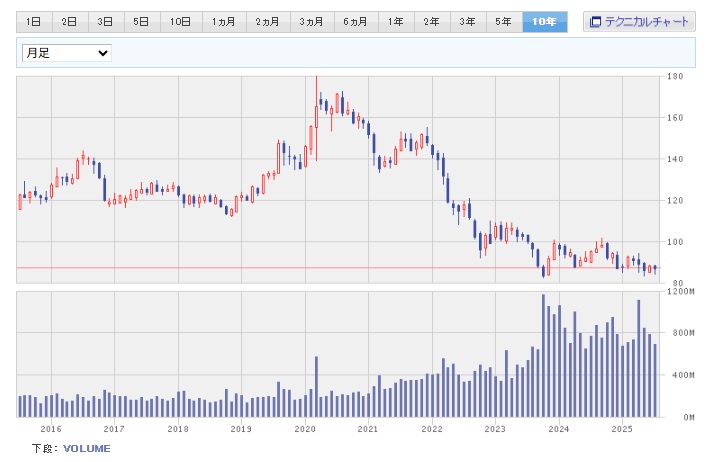The height and width of the screenshot is (462, 718).
Task: Click the 140 price axis label
Action: (x=675, y=159)
